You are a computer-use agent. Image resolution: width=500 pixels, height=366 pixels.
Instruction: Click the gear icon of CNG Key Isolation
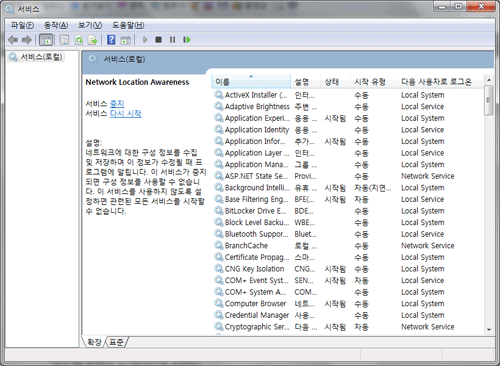pyautogui.click(x=219, y=269)
